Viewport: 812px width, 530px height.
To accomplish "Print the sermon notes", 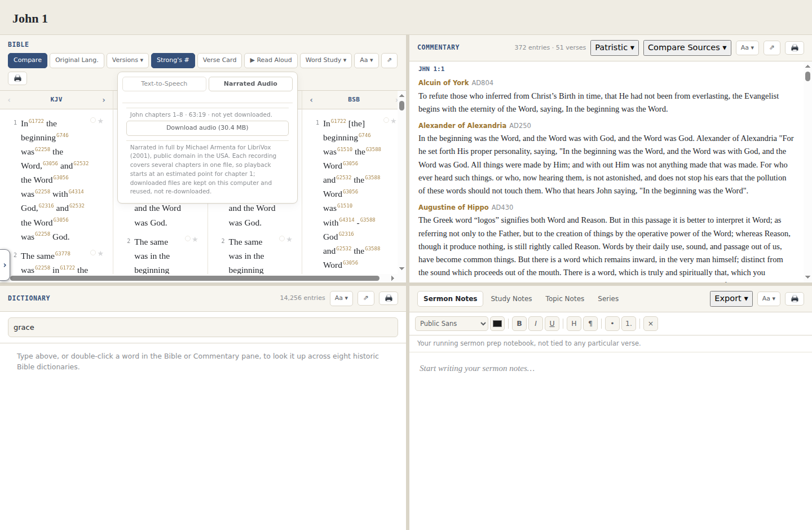I will pyautogui.click(x=795, y=299).
